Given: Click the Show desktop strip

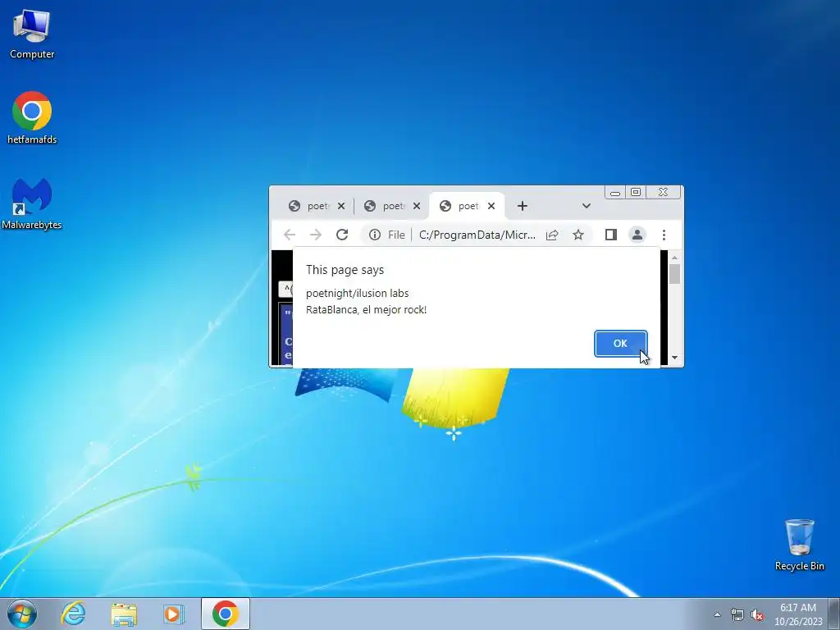Looking at the screenshot, I should pyautogui.click(x=835, y=614).
